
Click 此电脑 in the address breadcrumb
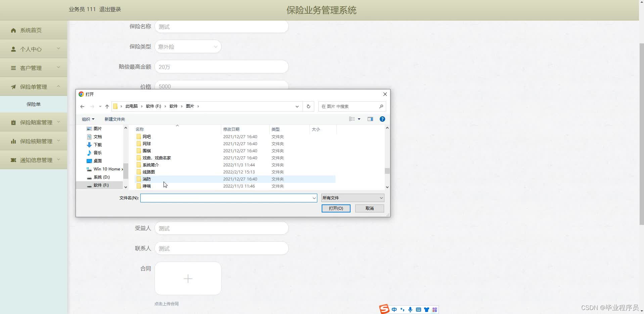tap(131, 106)
